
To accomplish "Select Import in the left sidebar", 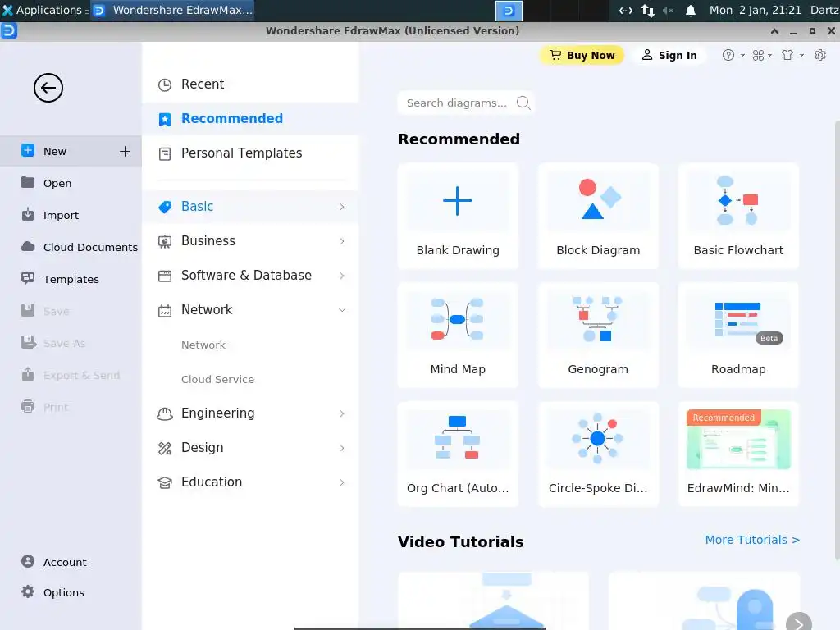I will (71, 216).
